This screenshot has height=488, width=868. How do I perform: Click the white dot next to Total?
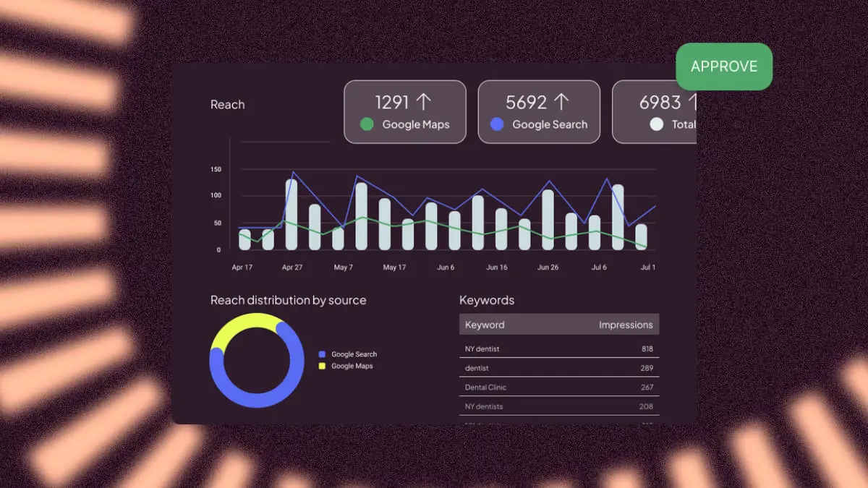click(x=656, y=124)
